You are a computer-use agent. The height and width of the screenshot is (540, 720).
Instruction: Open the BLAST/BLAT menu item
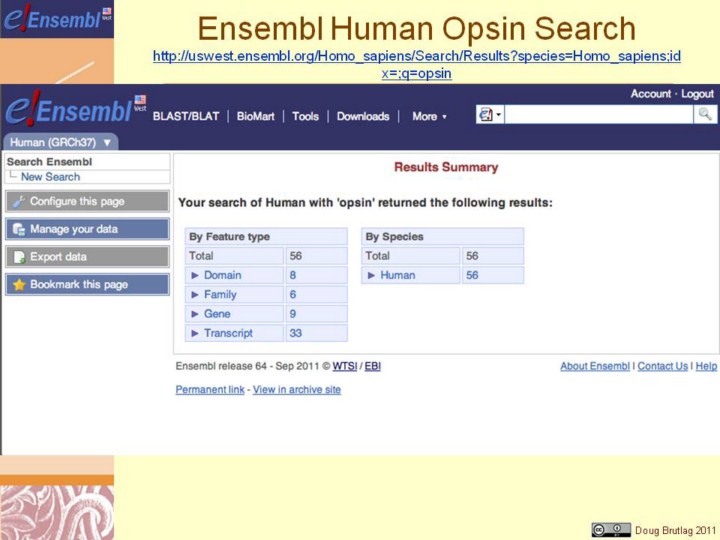tap(186, 116)
